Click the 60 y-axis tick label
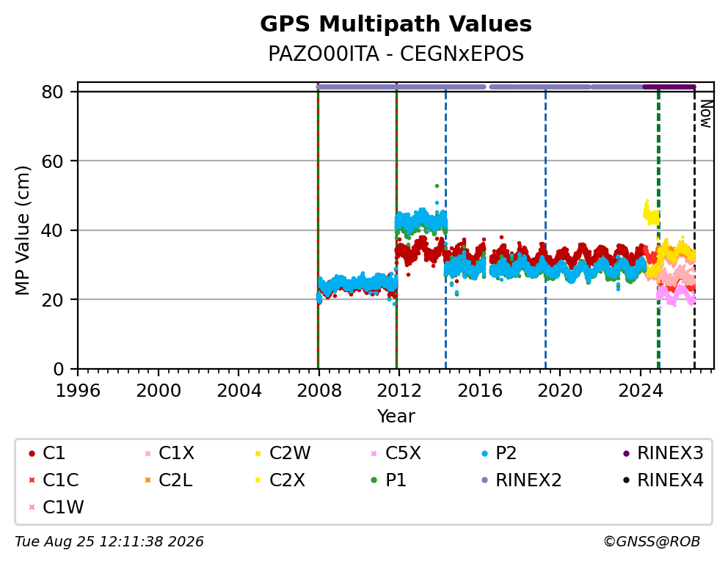Viewport: 728px width, 564px height. point(52,161)
